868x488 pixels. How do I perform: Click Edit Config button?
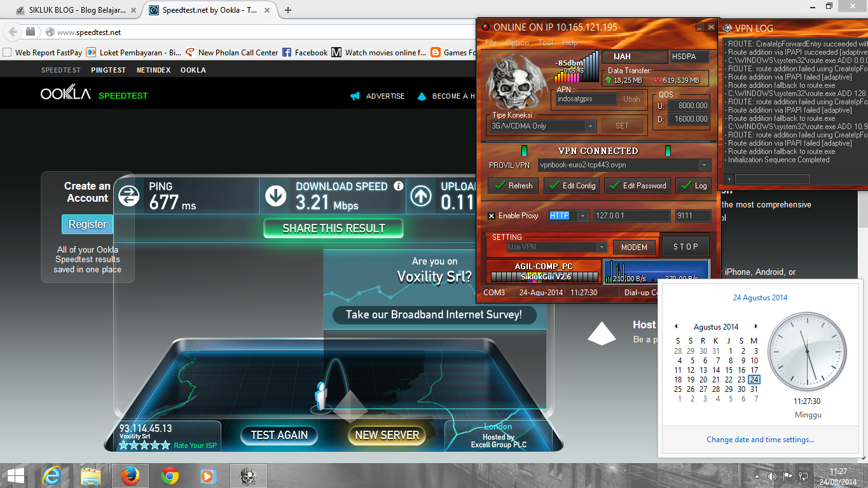pos(572,186)
